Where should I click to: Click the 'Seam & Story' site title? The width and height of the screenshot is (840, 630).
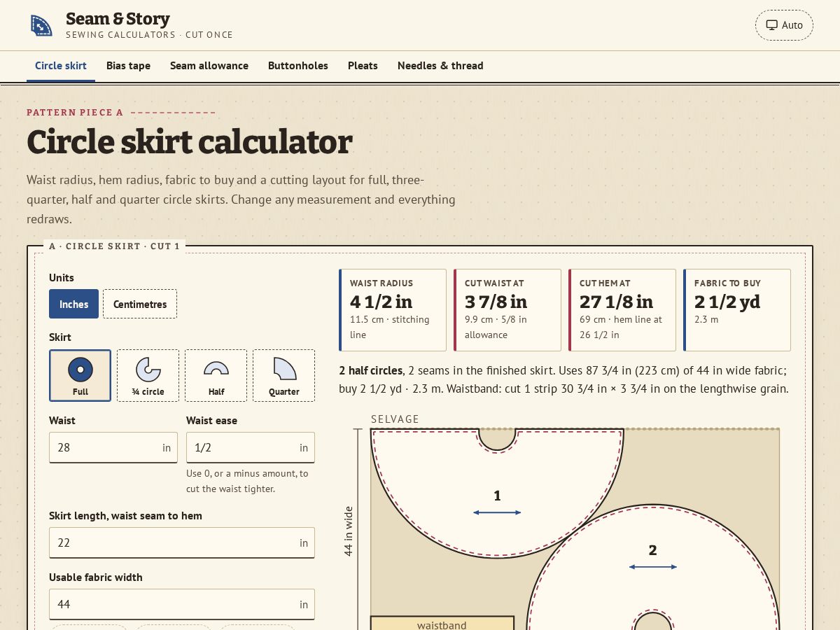(118, 19)
